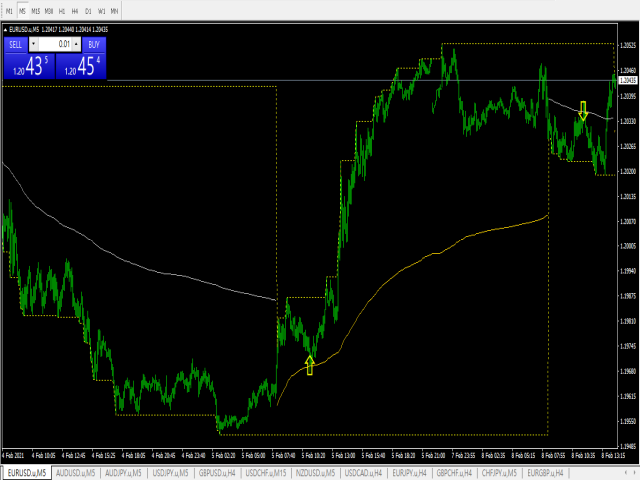Click the 1.20070 price scale label

point(628,221)
